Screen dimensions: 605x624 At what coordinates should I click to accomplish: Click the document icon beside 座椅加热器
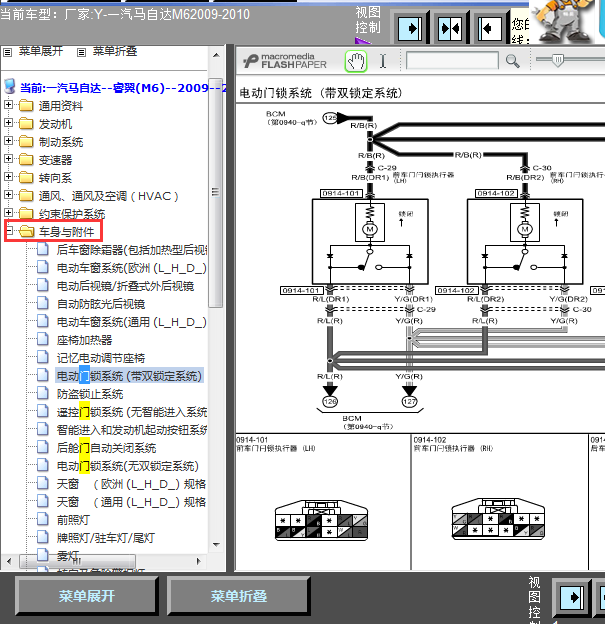coord(43,339)
